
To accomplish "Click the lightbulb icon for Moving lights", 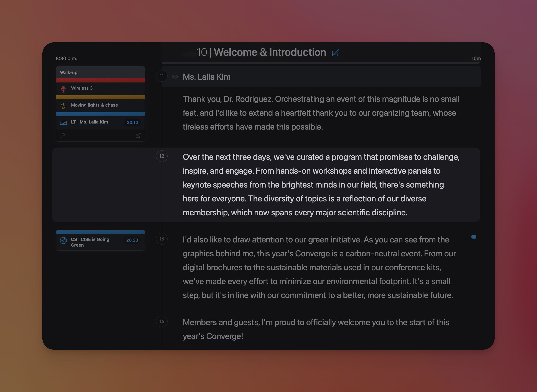I will (x=63, y=106).
